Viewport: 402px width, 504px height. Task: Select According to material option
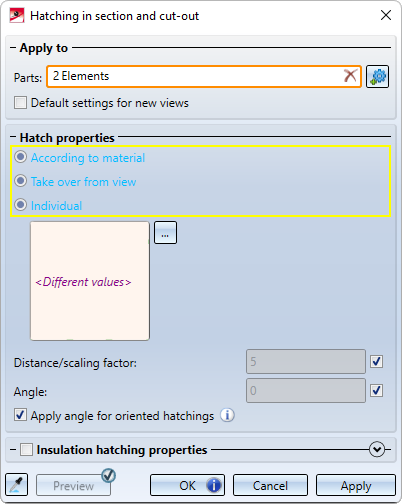pos(21,157)
